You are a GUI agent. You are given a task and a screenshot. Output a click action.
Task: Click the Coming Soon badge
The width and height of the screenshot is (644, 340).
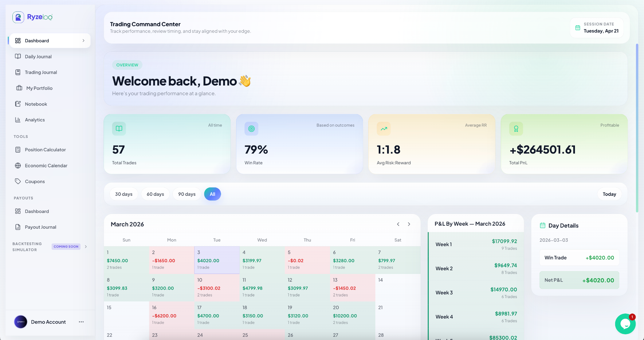tap(66, 246)
